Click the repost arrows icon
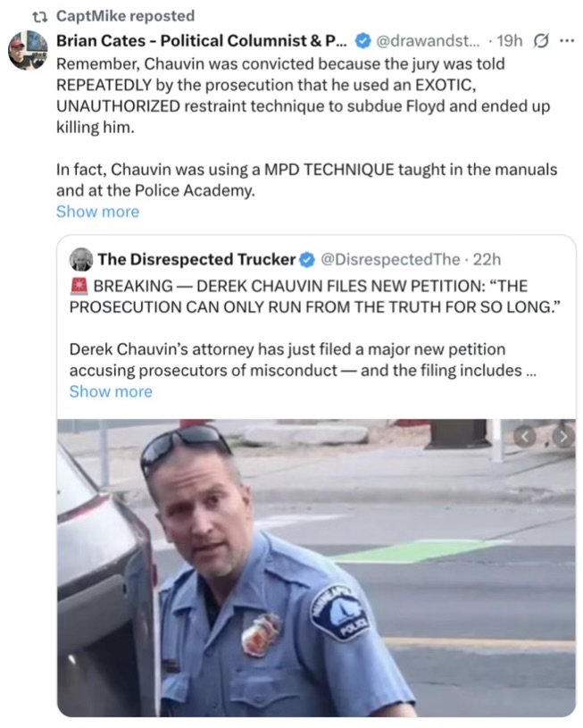583x728 pixels. pos(40,17)
